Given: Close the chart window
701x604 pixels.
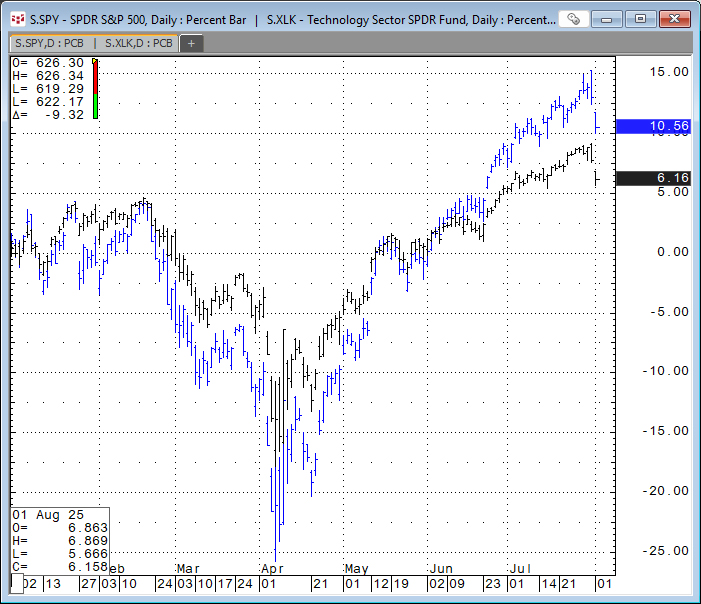Looking at the screenshot, I should pos(674,19).
